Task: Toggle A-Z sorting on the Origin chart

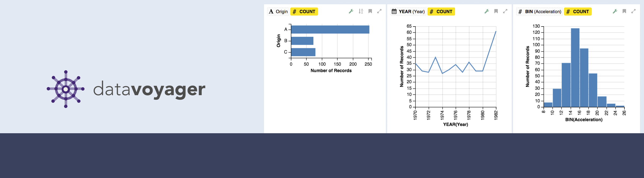Action: (x=361, y=11)
